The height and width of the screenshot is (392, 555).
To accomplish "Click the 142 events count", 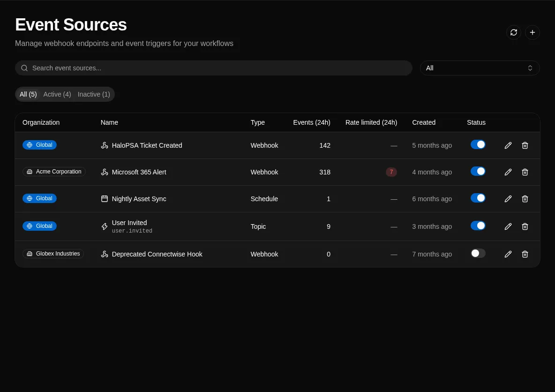I will [x=325, y=145].
